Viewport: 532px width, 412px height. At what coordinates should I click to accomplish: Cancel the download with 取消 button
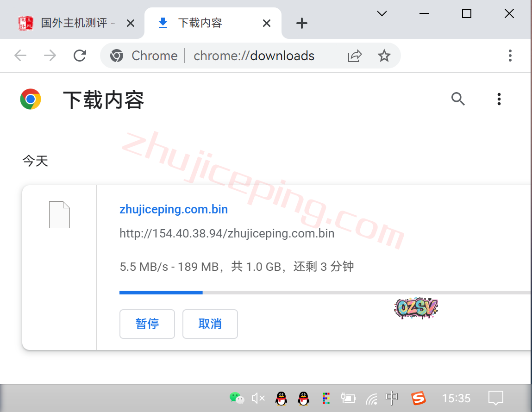pyautogui.click(x=210, y=324)
